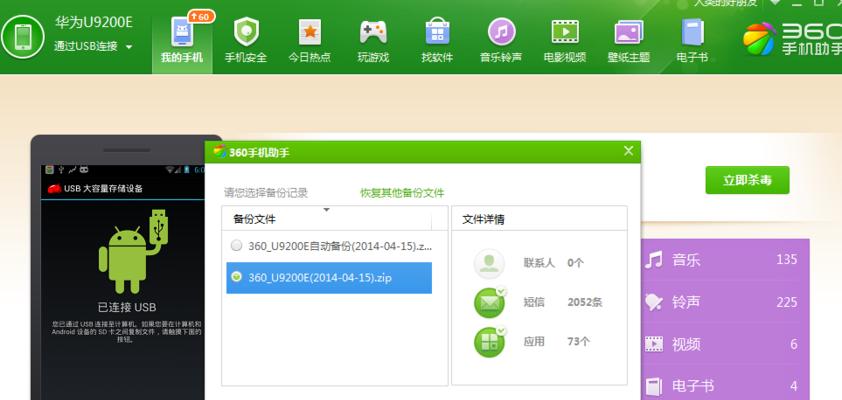842x400 pixels.
Task: Click the 360手机助手 logo
Action: tap(792, 39)
